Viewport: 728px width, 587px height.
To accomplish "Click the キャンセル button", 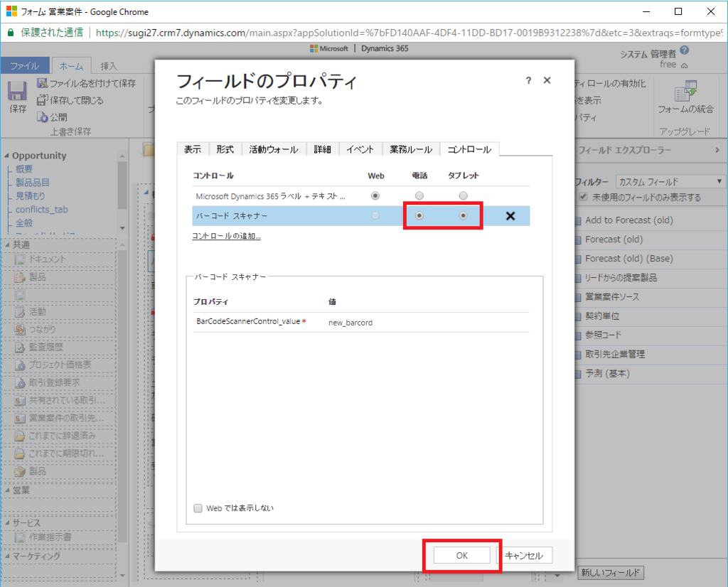I will [524, 556].
